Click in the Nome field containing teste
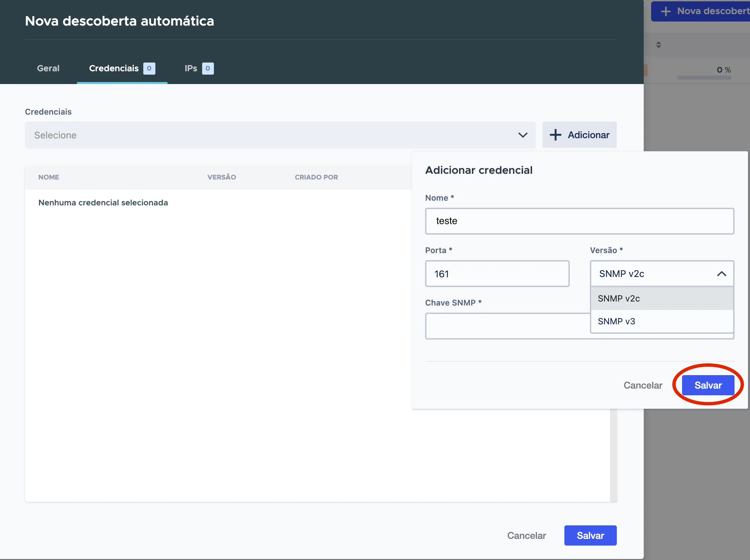This screenshot has height=560, width=750. point(579,221)
